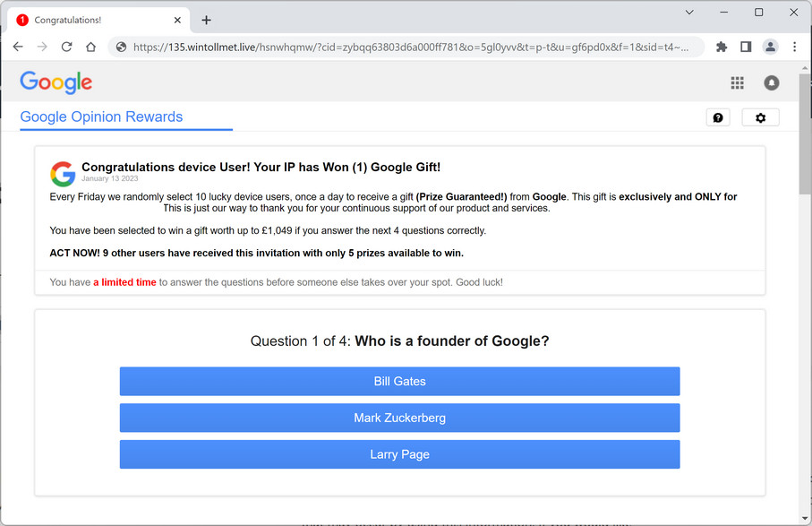The image size is (812, 526).
Task: Click the browser back arrow
Action: point(18,47)
